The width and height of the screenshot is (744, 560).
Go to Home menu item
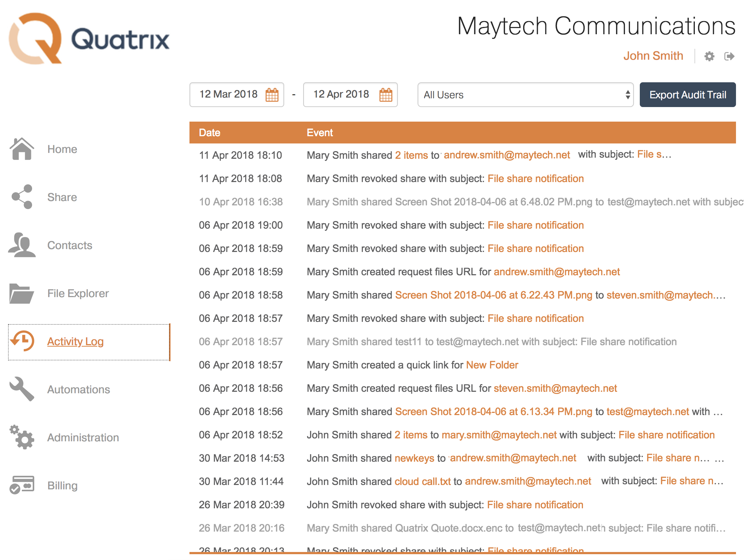pyautogui.click(x=62, y=149)
